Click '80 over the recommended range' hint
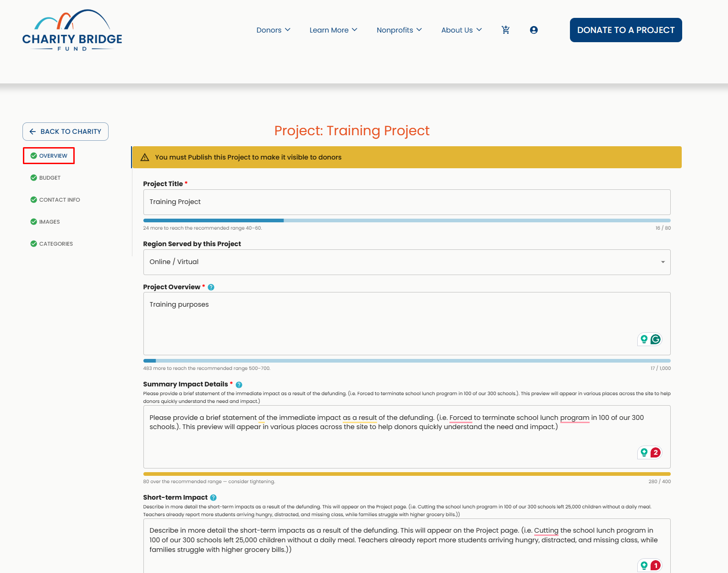Screen dimensions: 728x573 (x=209, y=482)
